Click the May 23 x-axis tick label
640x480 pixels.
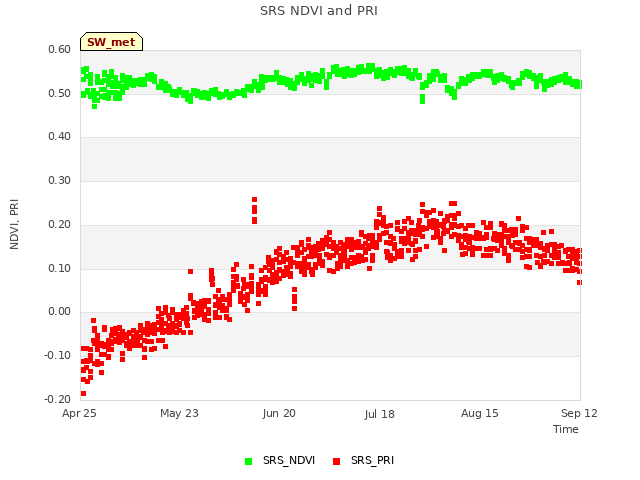tap(179, 413)
